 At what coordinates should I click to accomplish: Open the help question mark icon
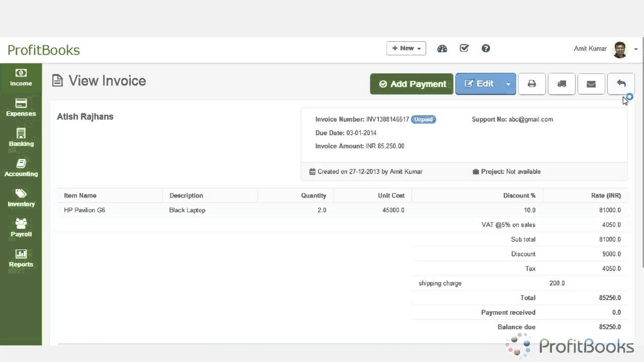click(486, 48)
